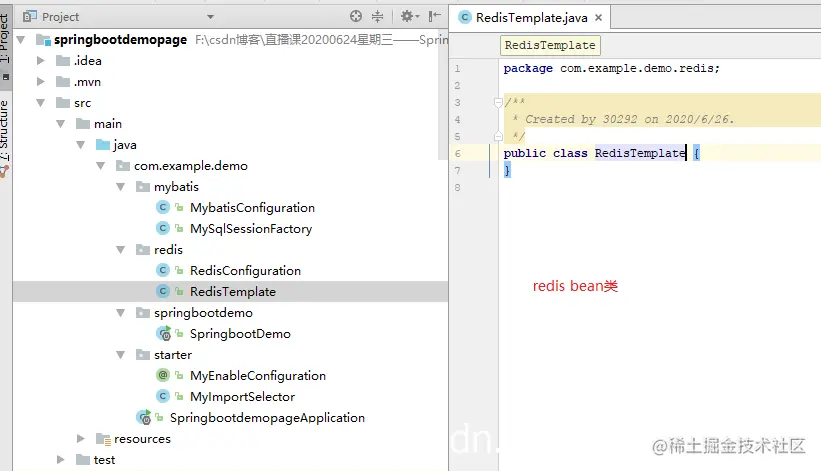Click the 'Created by 30292' comment line
821x471 pixels.
click(624, 119)
